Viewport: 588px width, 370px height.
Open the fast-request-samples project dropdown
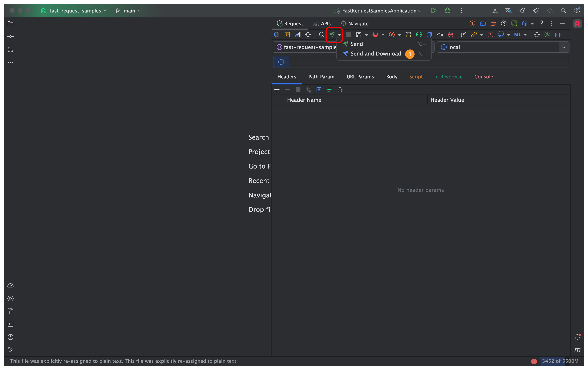(76, 10)
